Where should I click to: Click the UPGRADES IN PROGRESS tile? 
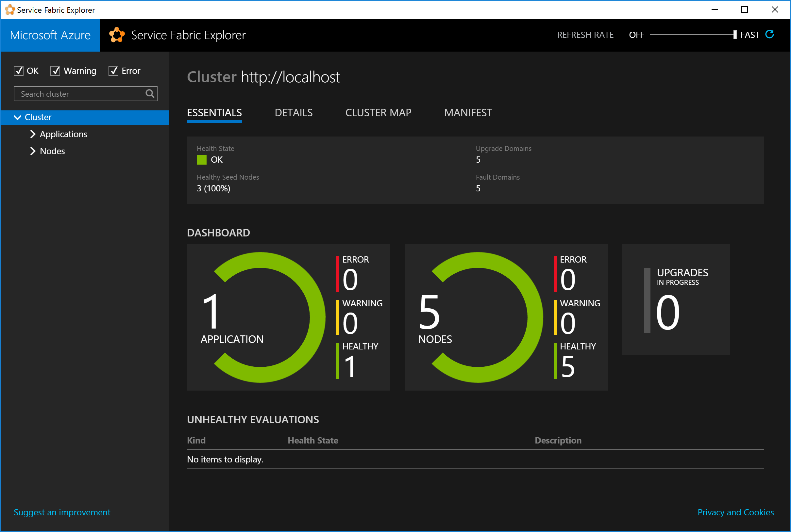coord(676,300)
